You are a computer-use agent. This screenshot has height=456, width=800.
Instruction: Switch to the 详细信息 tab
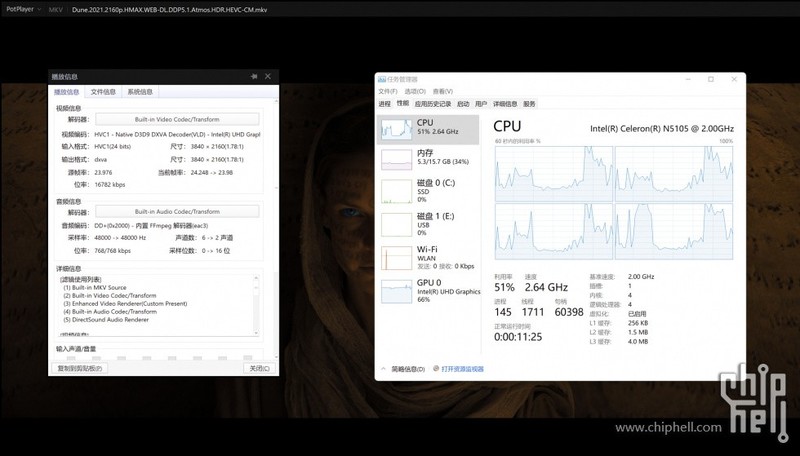click(505, 104)
